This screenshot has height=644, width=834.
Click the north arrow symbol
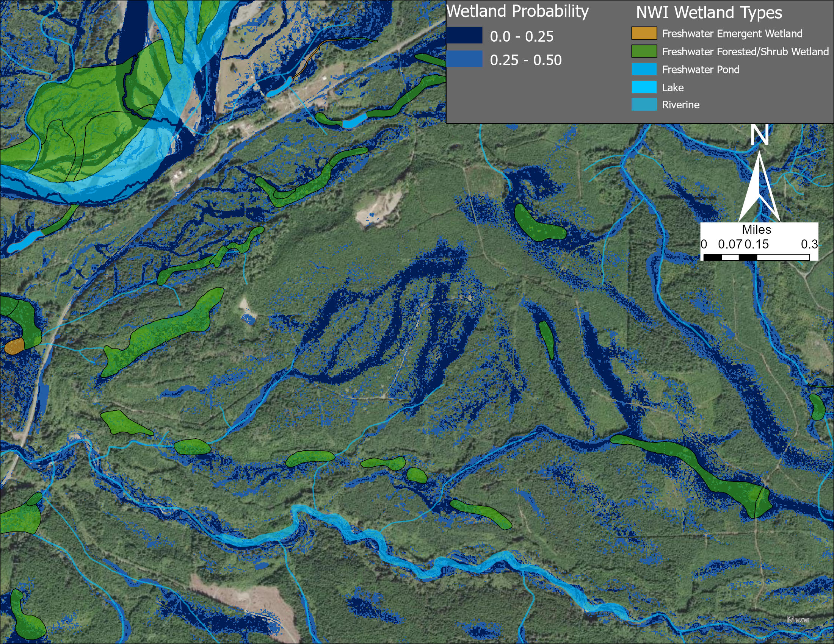pyautogui.click(x=759, y=187)
